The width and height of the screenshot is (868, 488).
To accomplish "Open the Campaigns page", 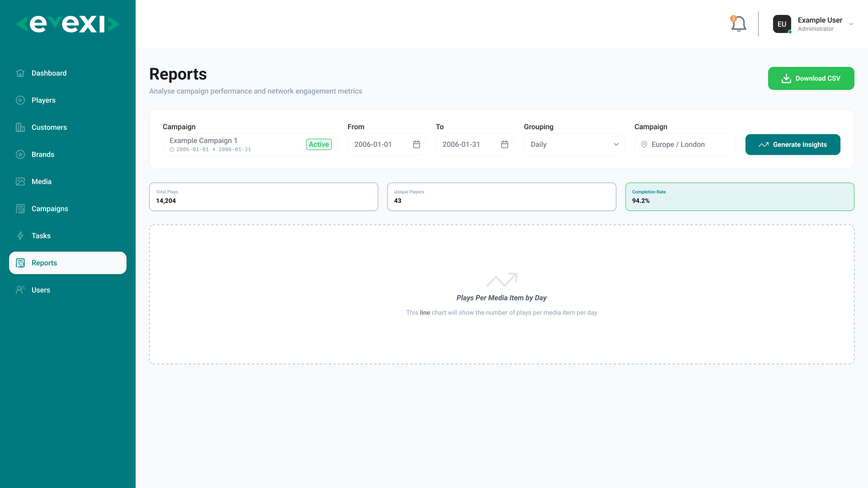I will click(68, 209).
